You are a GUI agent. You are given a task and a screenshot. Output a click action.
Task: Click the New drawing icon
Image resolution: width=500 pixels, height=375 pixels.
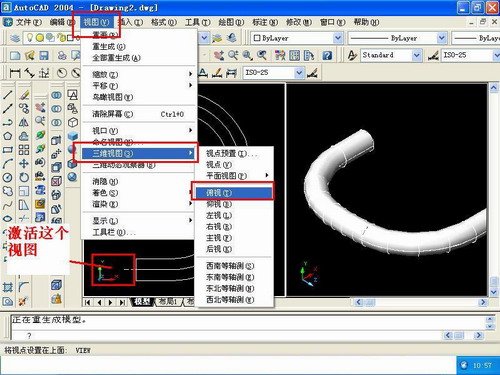pos(15,55)
